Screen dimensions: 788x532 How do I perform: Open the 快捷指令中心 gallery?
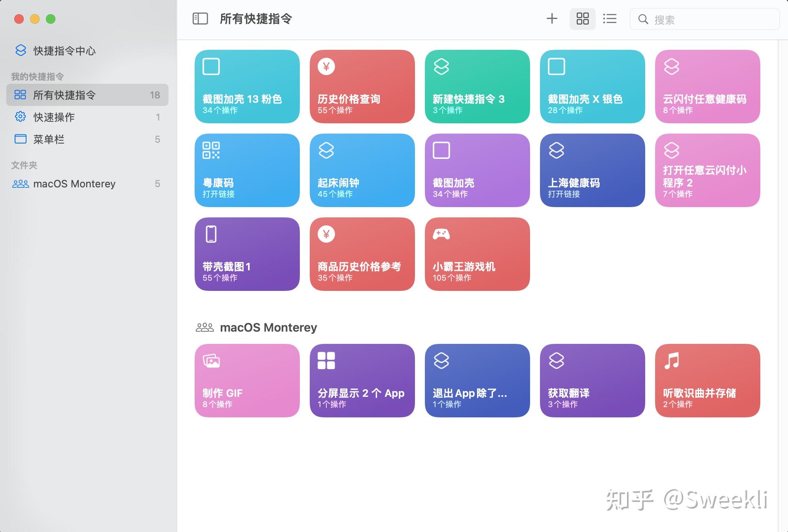click(x=65, y=51)
